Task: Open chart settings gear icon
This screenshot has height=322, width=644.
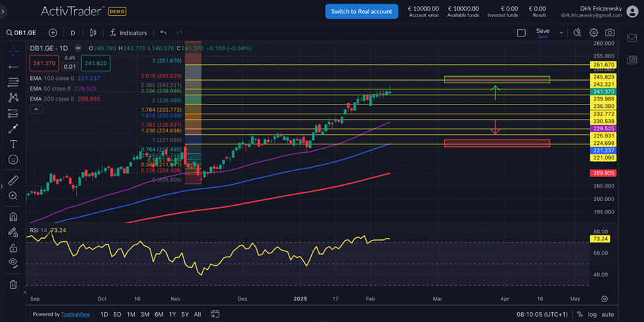Action: click(594, 32)
